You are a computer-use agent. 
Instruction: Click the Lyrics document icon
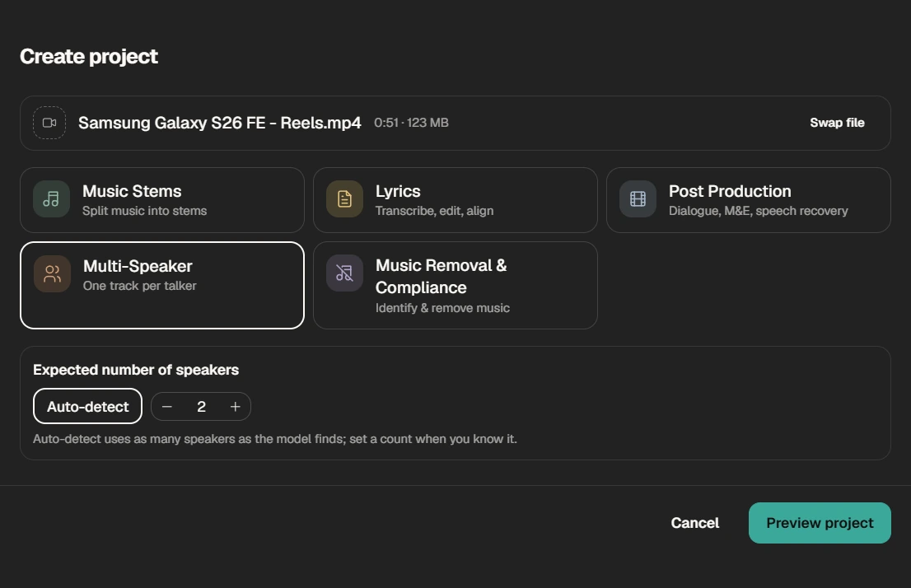(x=344, y=198)
